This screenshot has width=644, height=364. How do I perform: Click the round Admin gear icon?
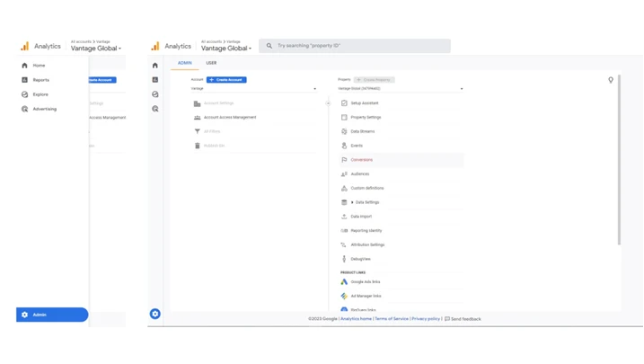[154, 314]
